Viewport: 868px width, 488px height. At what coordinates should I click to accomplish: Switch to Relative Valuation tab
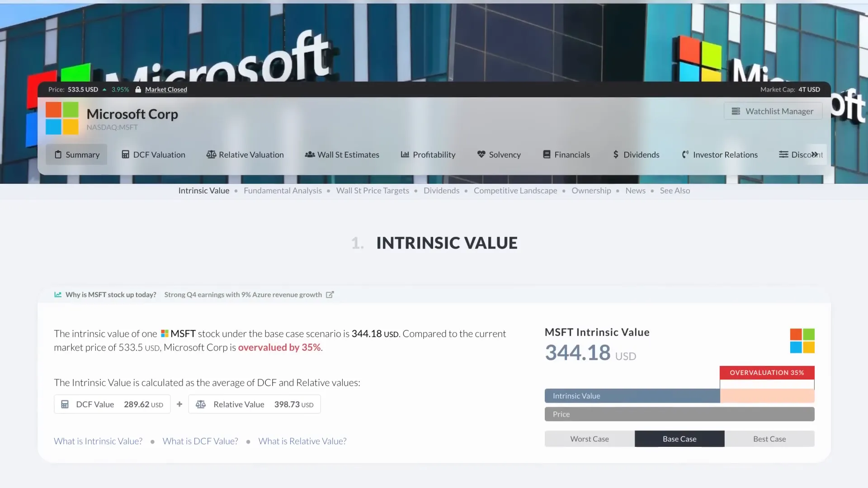pyautogui.click(x=245, y=155)
